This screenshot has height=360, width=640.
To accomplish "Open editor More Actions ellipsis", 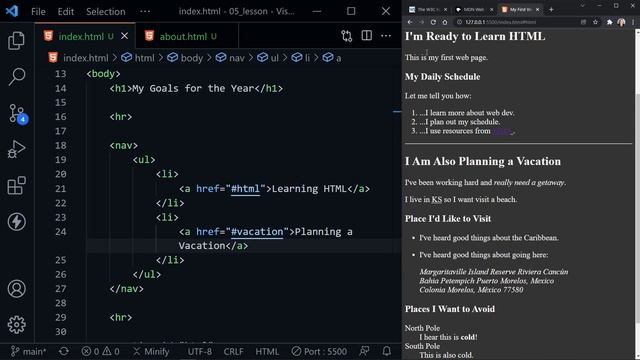I will point(386,36).
